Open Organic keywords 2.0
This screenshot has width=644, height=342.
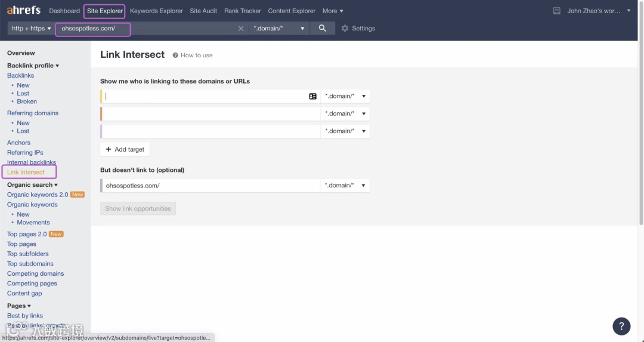[38, 195]
